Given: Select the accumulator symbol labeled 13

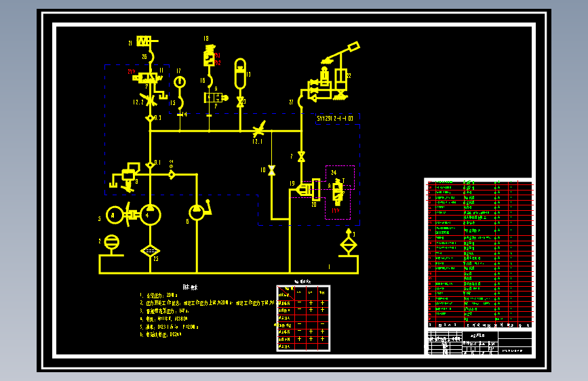Looking at the screenshot, I should click(240, 73).
